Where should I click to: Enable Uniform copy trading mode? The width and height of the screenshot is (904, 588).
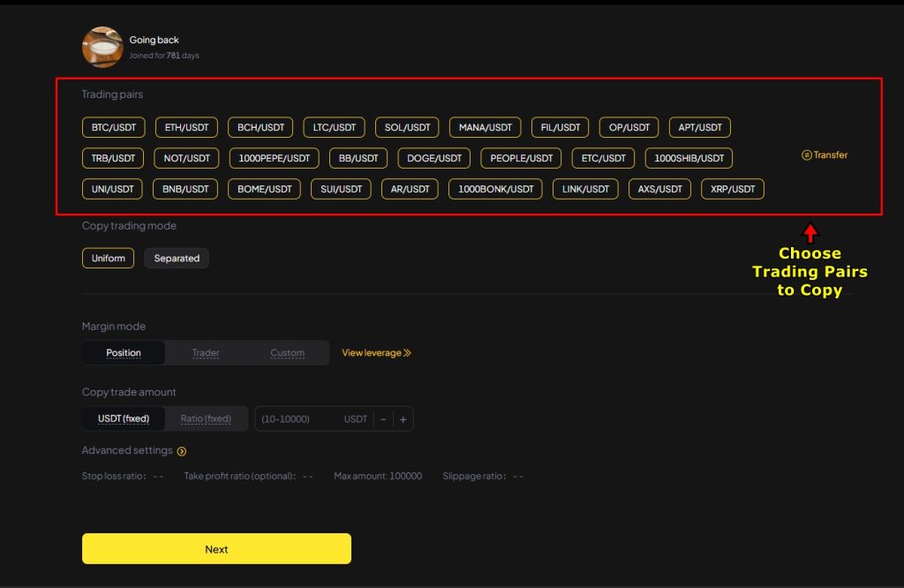click(108, 258)
